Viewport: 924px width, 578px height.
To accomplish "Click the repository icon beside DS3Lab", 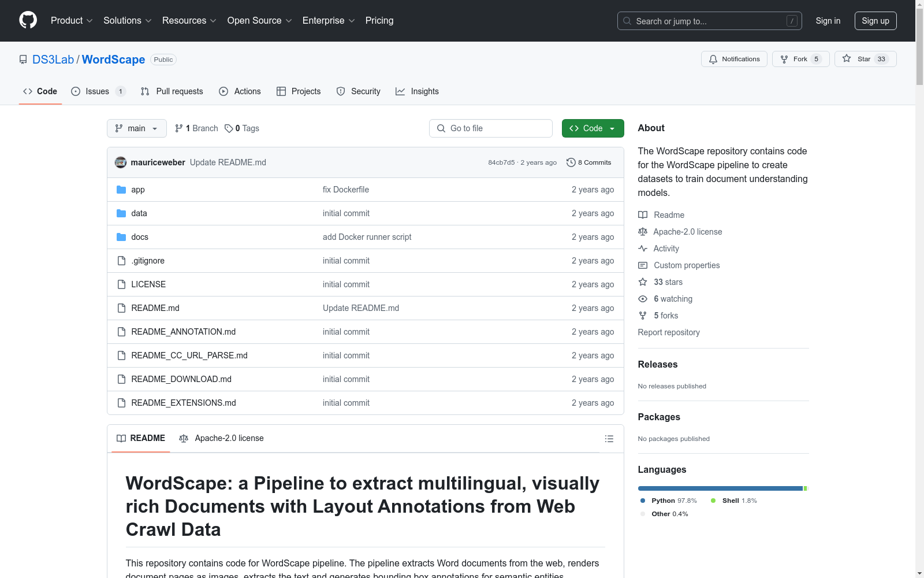I will click(23, 60).
